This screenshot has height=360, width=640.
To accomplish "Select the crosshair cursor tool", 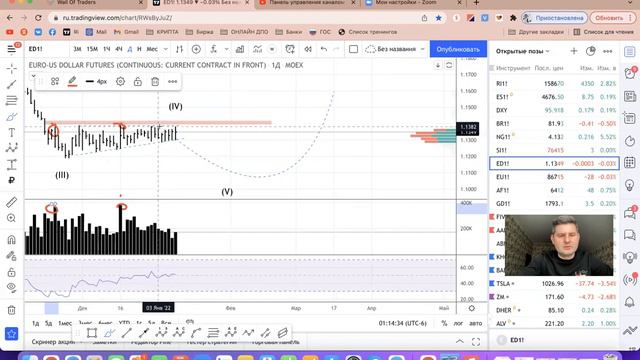I will pyautogui.click(x=11, y=68).
